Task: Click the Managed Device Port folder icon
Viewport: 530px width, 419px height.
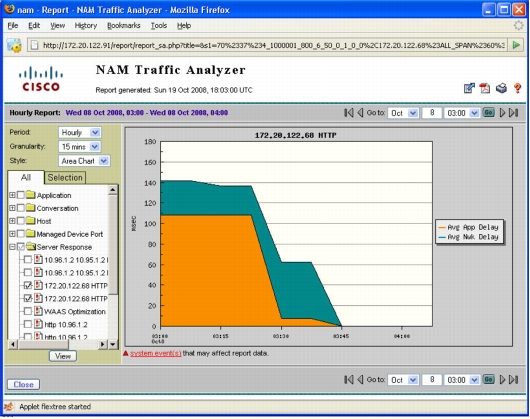Action: pos(31,233)
